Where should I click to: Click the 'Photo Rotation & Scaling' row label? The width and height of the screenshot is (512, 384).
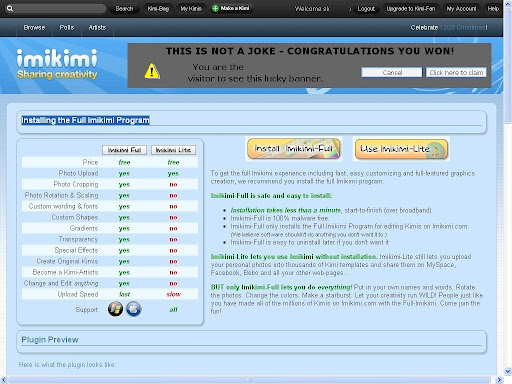tap(61, 195)
